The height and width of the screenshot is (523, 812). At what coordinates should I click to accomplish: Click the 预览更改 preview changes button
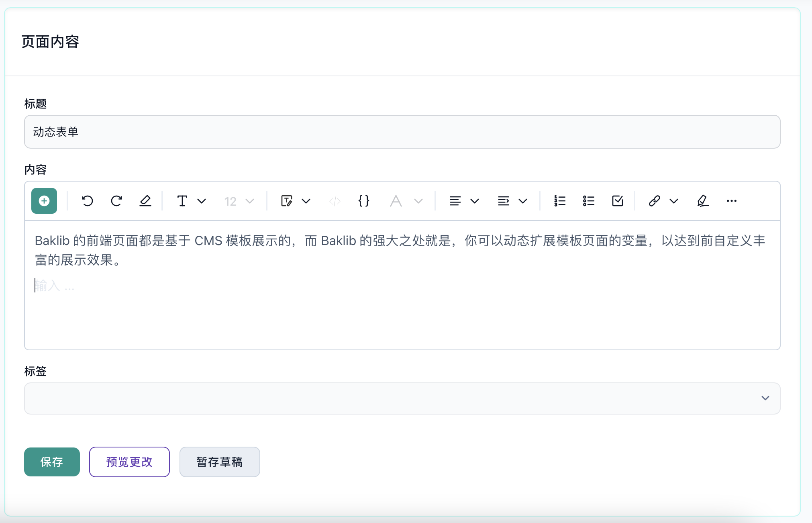point(129,462)
